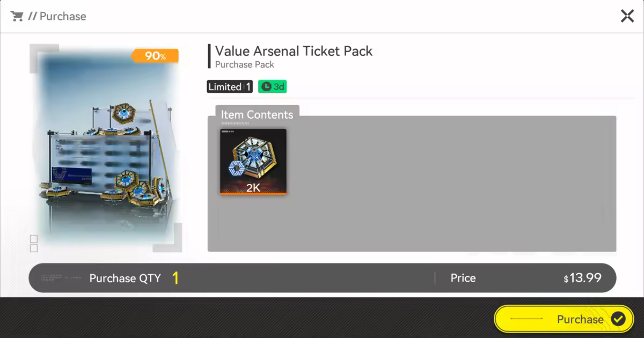Click the clock icon in the 3d timer
The image size is (644, 338).
click(x=266, y=86)
